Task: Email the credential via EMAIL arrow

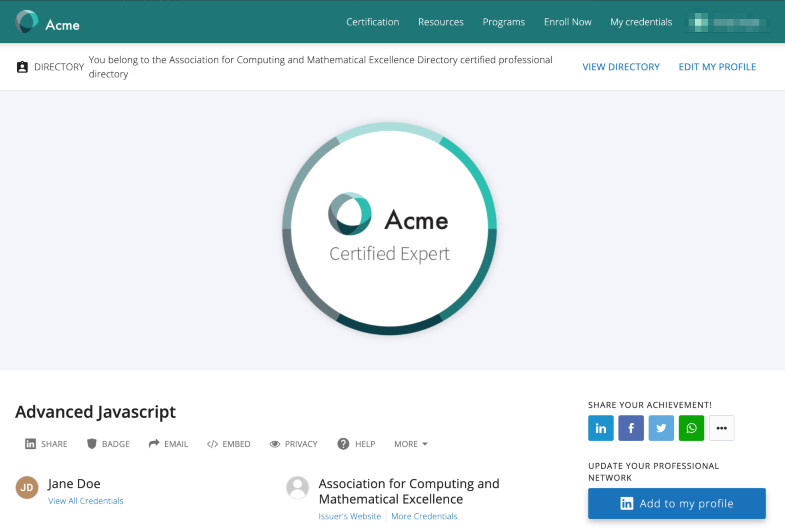Action: (x=168, y=444)
